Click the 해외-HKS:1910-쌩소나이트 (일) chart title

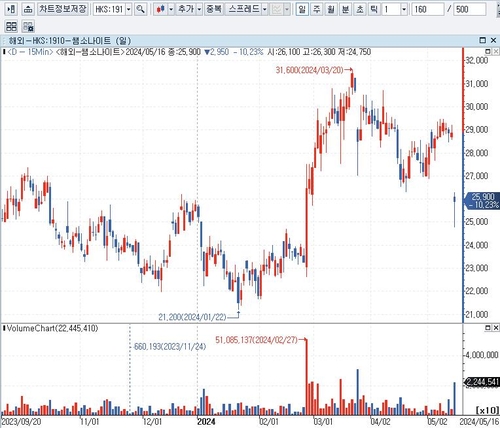[70, 41]
